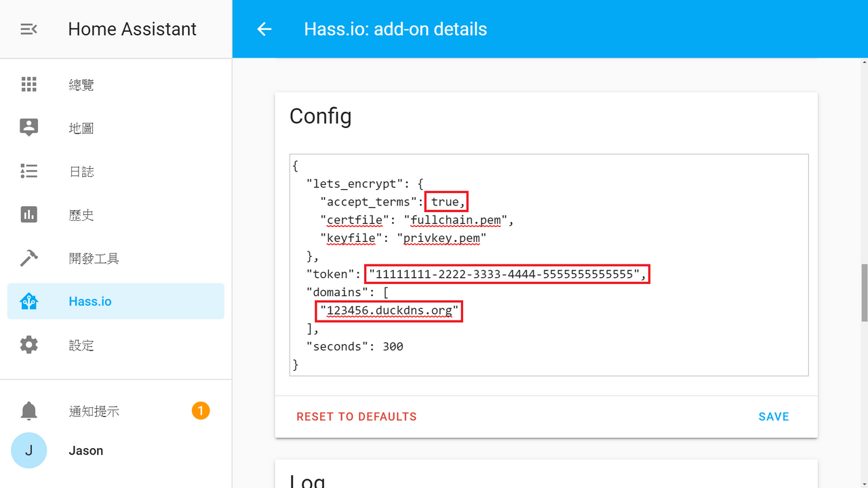Click the notification bell icon
868x488 pixels.
point(28,411)
